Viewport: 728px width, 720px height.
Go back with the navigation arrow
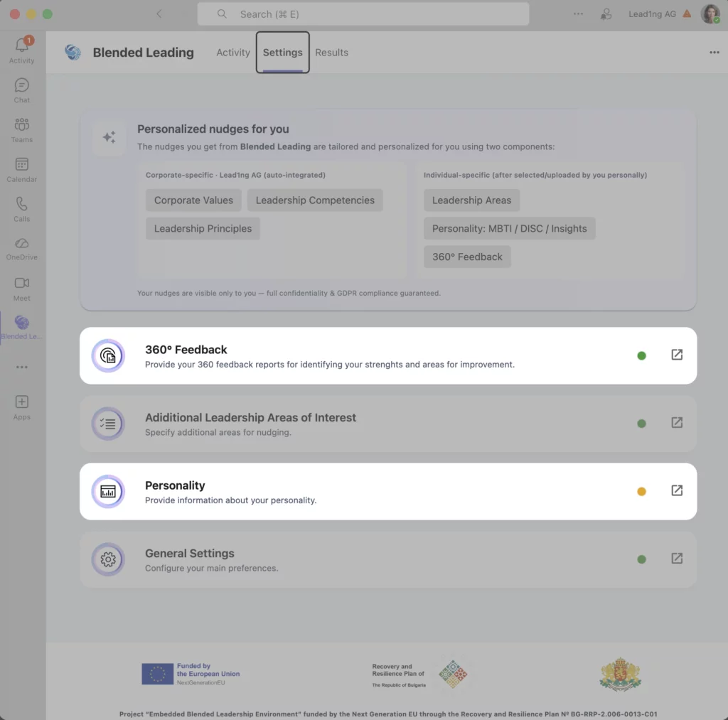coord(159,14)
